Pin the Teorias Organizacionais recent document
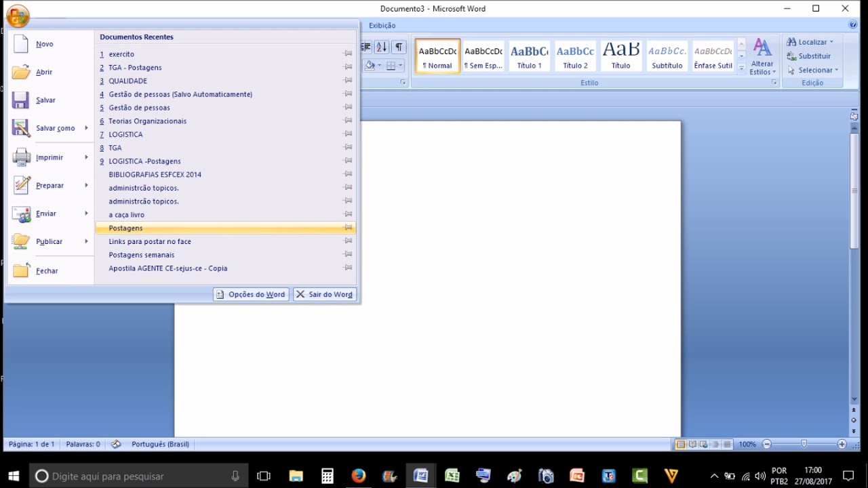868x488 pixels. click(348, 121)
